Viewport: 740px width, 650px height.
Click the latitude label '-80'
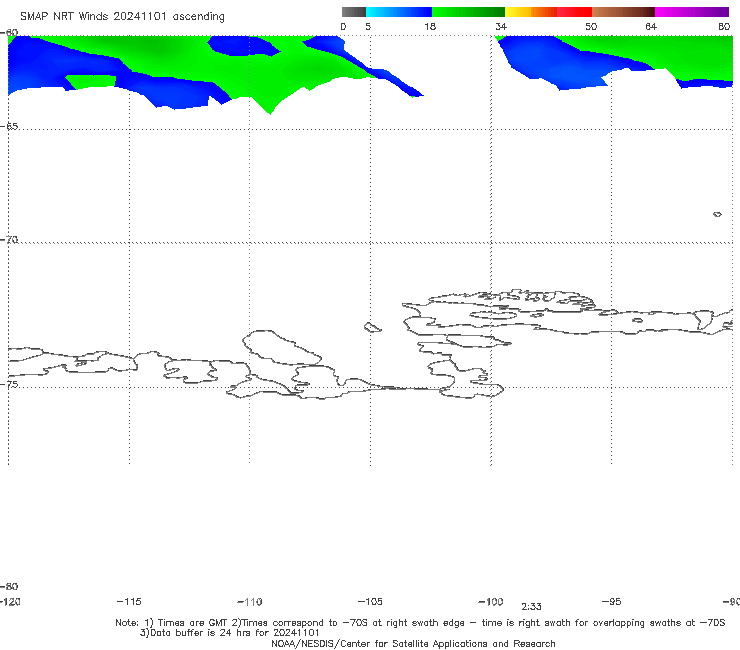(9, 586)
